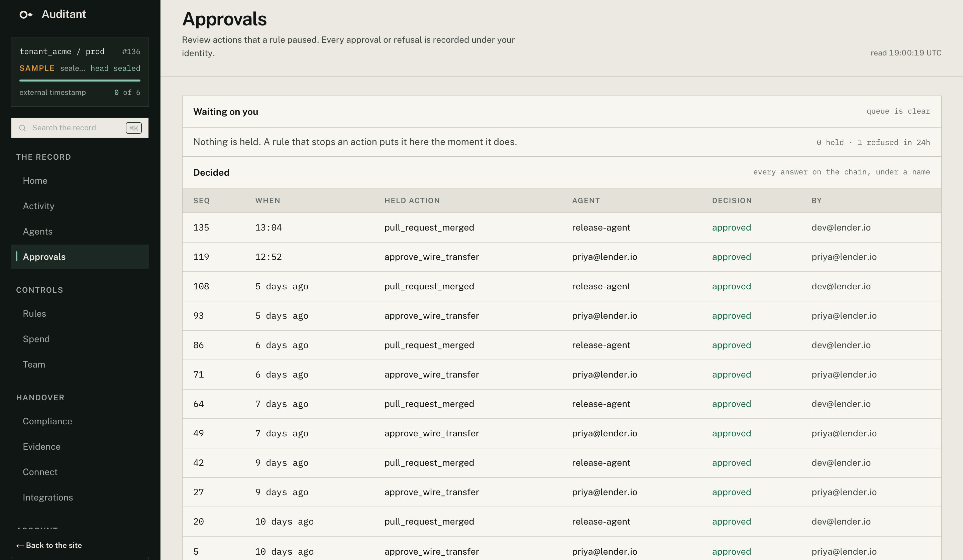Click approved decision in row 42
Viewport: 963px width, 560px height.
(x=731, y=463)
